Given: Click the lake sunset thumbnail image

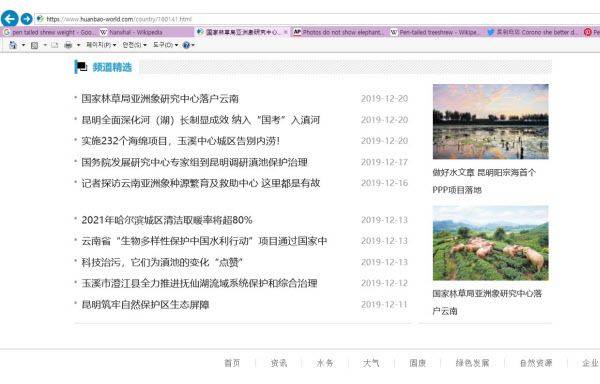Looking at the screenshot, I should 491,122.
